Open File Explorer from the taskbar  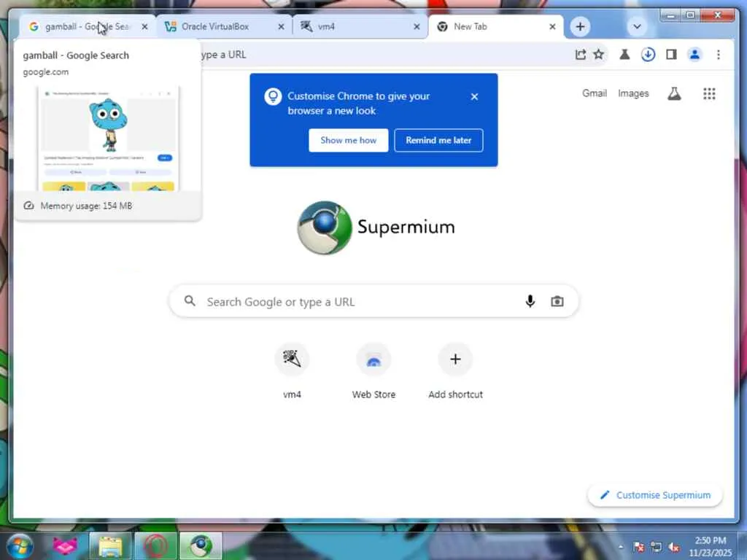tap(110, 546)
